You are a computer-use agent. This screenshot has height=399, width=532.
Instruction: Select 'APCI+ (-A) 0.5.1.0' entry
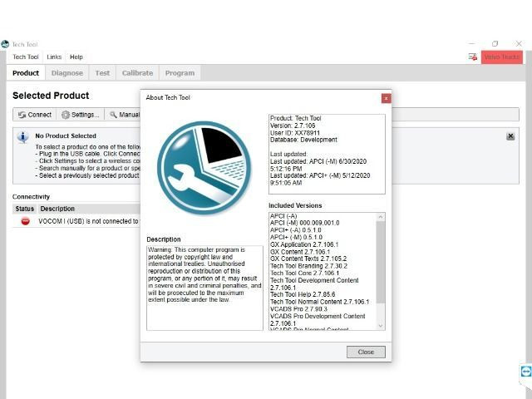tap(296, 230)
